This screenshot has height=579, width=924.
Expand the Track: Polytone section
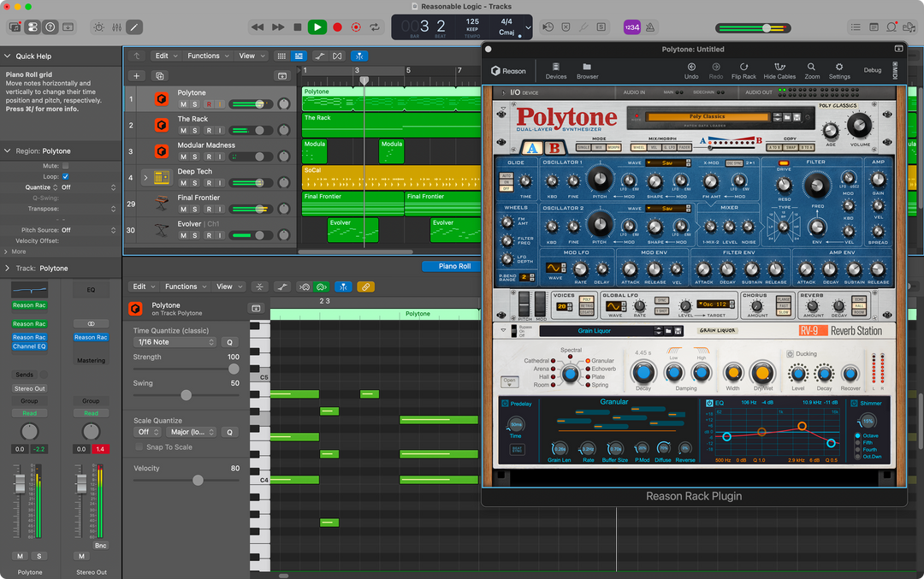point(7,268)
